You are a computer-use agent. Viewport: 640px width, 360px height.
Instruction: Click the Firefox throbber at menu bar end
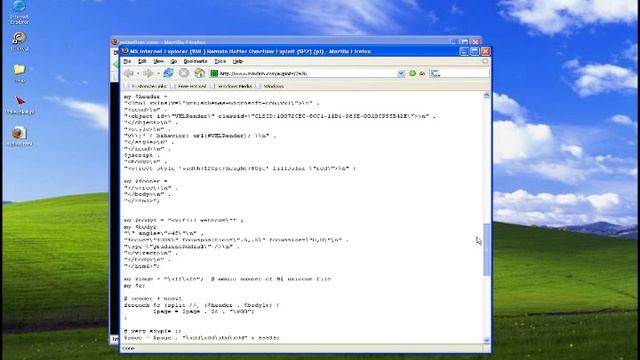click(485, 61)
